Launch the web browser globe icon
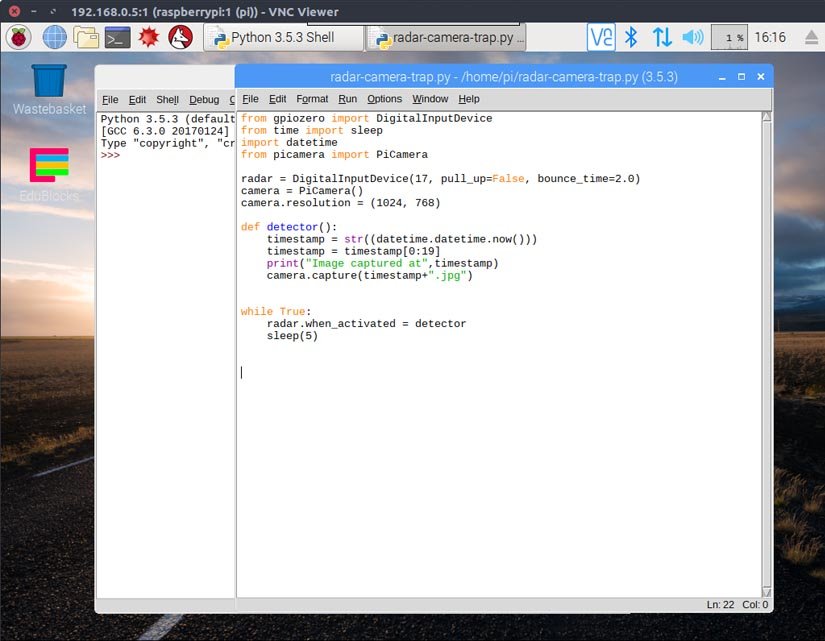The image size is (825, 641). tap(54, 38)
